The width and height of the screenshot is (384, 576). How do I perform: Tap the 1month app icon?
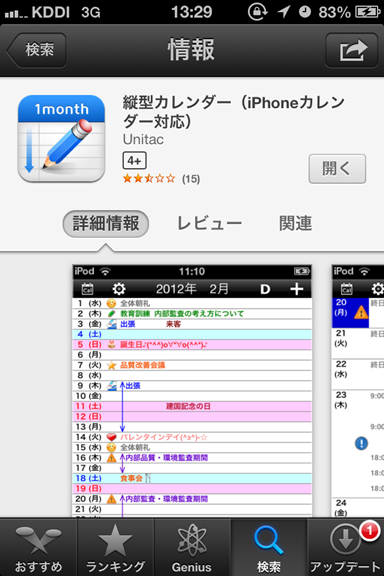click(x=61, y=138)
